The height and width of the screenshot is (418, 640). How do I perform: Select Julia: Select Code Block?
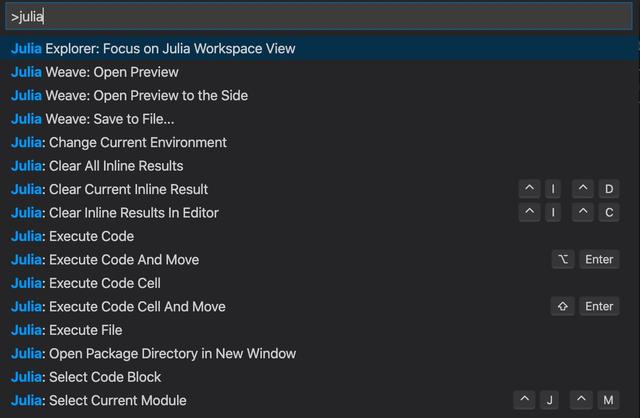click(86, 378)
